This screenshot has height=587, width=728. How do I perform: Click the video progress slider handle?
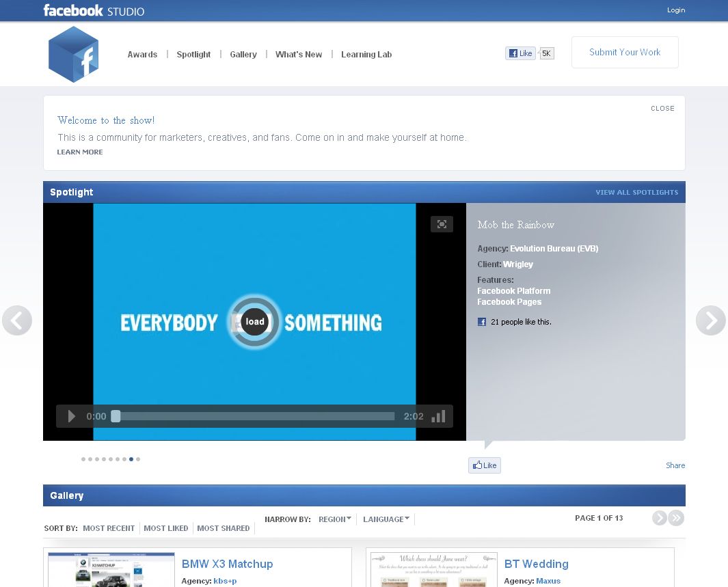(116, 416)
